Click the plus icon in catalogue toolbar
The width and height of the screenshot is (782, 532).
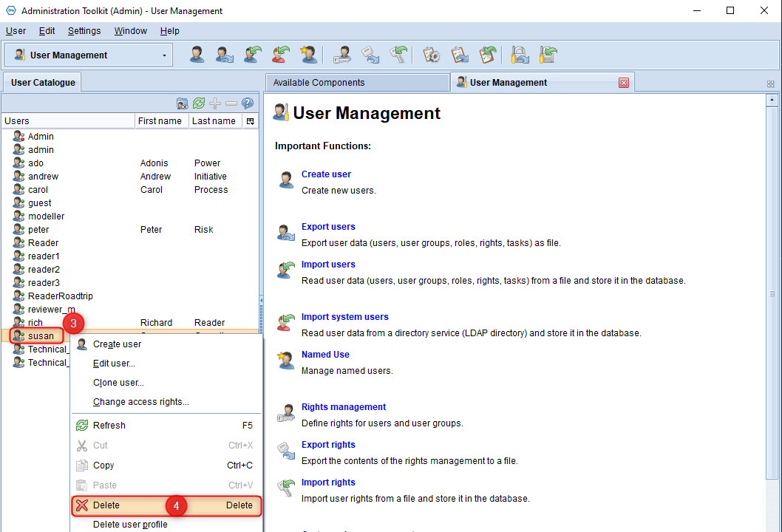tap(215, 103)
